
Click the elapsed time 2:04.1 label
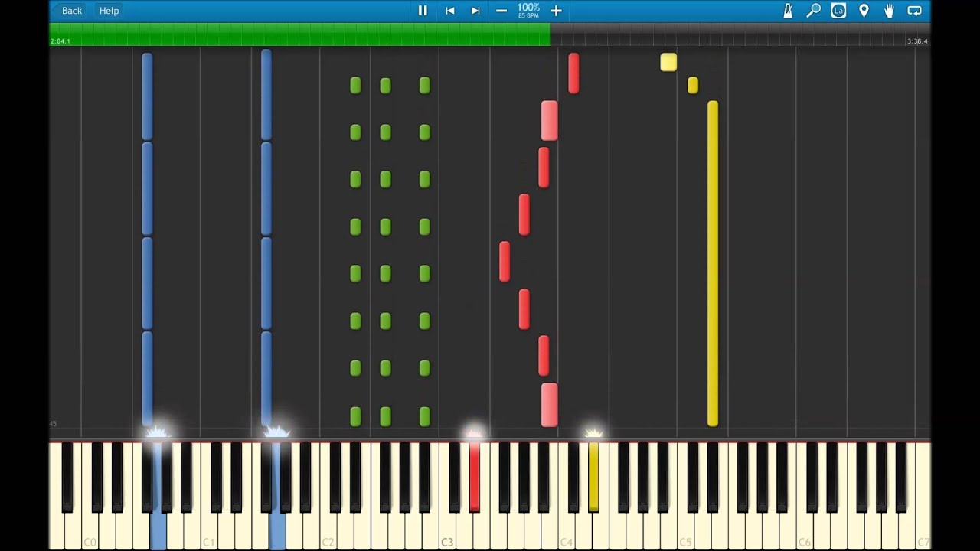pos(60,41)
